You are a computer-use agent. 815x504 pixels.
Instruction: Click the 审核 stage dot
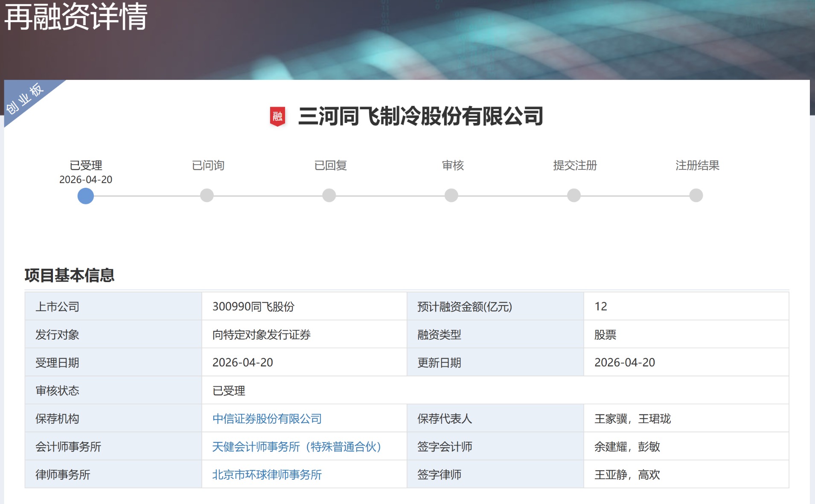[451, 195]
